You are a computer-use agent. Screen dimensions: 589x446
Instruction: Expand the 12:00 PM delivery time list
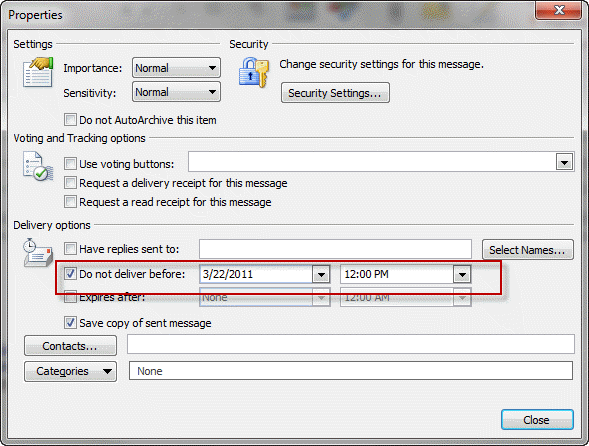coord(462,275)
